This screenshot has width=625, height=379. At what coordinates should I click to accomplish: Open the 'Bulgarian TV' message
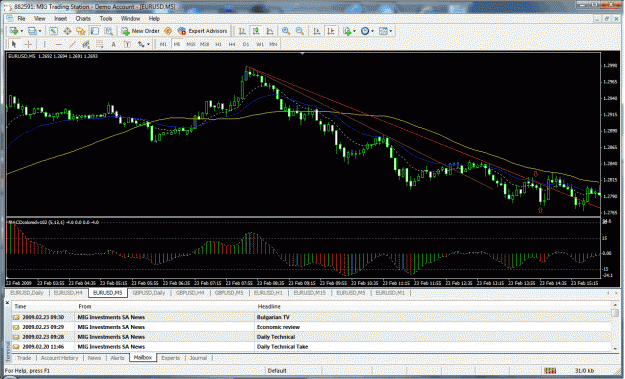pyautogui.click(x=311, y=317)
